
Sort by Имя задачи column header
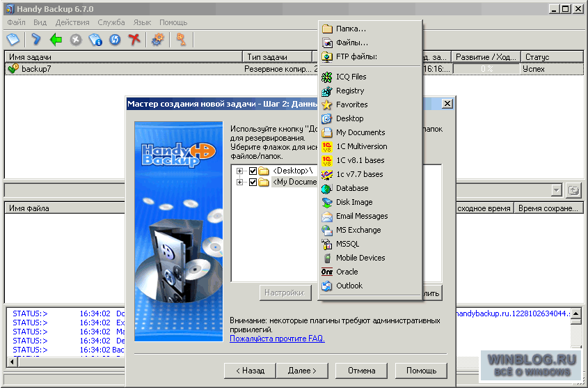coord(124,57)
